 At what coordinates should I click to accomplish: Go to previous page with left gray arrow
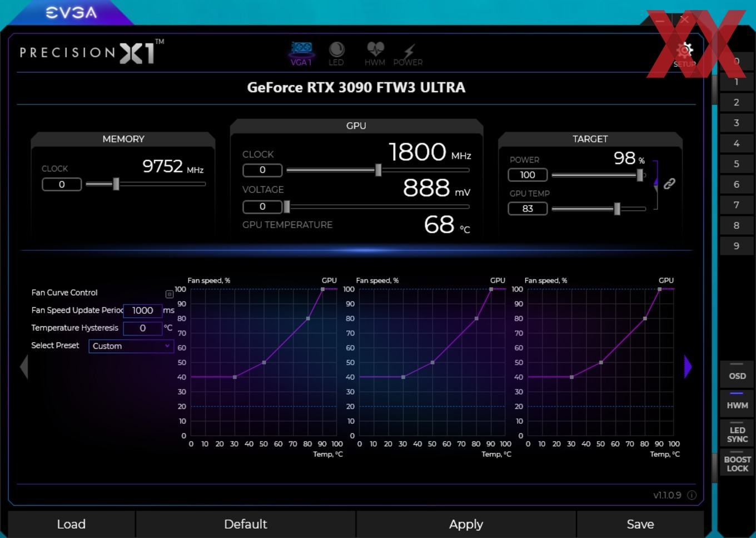[x=24, y=367]
